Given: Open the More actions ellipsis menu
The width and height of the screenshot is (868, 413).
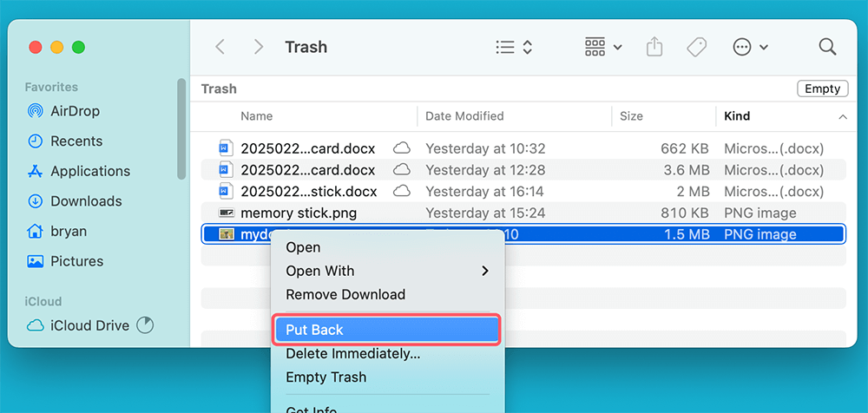Looking at the screenshot, I should tap(750, 47).
